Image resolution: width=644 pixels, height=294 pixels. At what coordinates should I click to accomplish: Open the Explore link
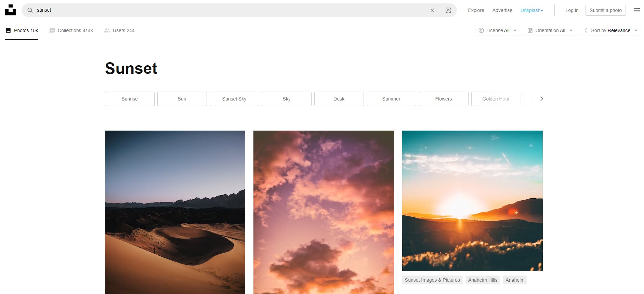(476, 10)
